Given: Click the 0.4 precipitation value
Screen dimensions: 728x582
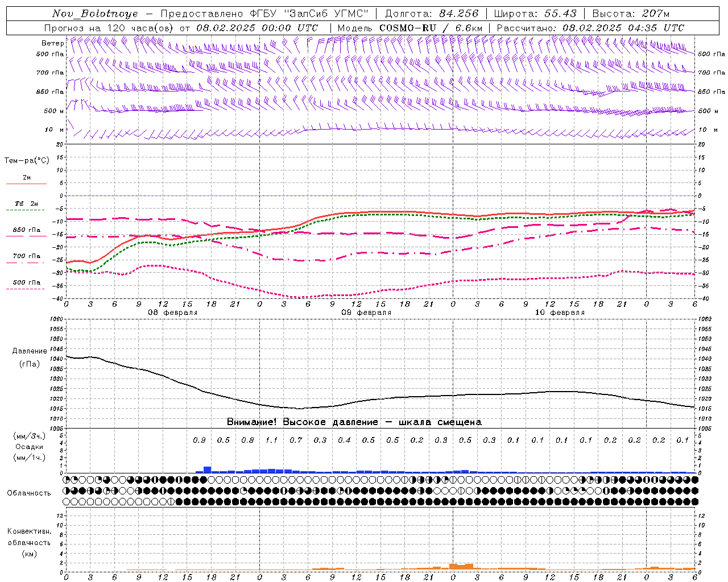Looking at the screenshot, I should pyautogui.click(x=344, y=440).
